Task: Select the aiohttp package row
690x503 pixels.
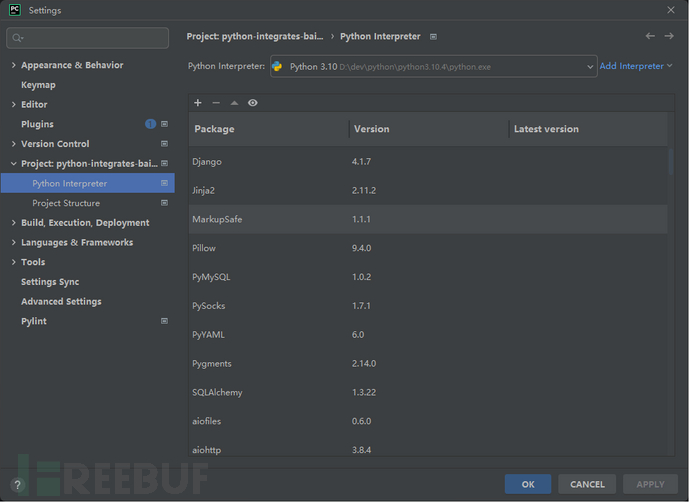Action: point(428,448)
